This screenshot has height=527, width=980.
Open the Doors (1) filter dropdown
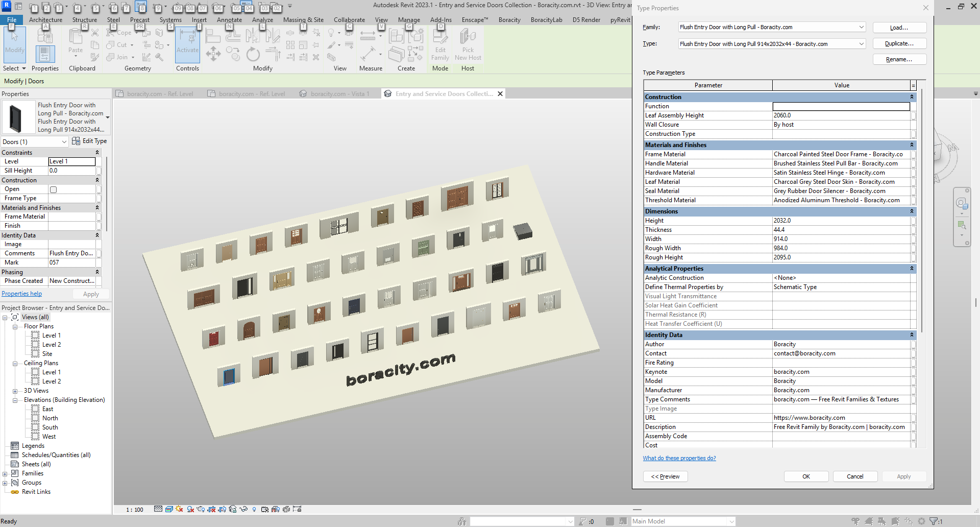click(64, 142)
